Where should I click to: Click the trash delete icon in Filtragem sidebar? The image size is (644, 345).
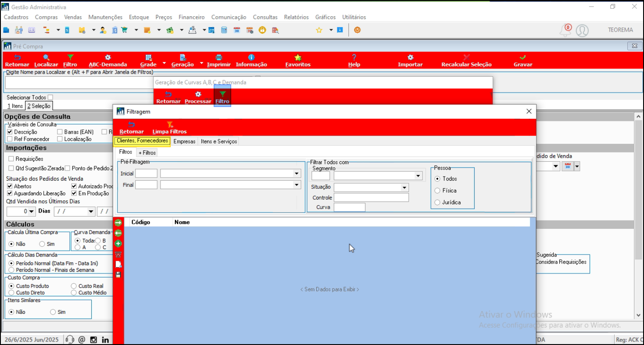tap(118, 254)
